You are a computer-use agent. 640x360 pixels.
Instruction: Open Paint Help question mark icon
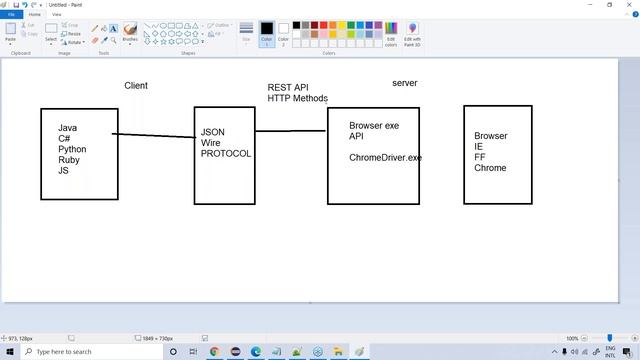[x=635, y=14]
